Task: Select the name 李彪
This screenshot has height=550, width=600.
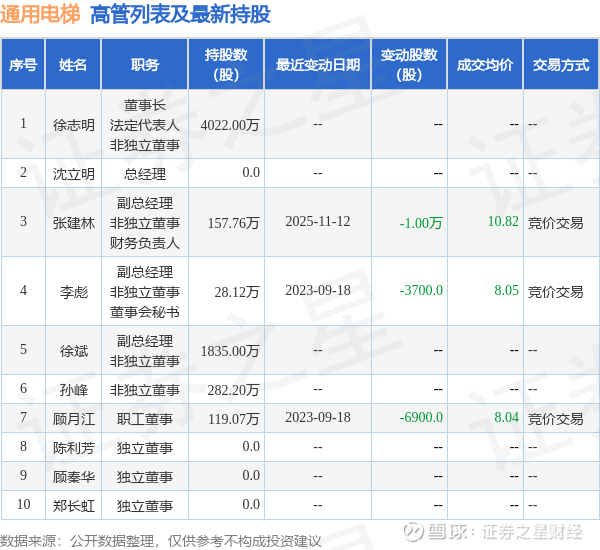Action: point(73,292)
